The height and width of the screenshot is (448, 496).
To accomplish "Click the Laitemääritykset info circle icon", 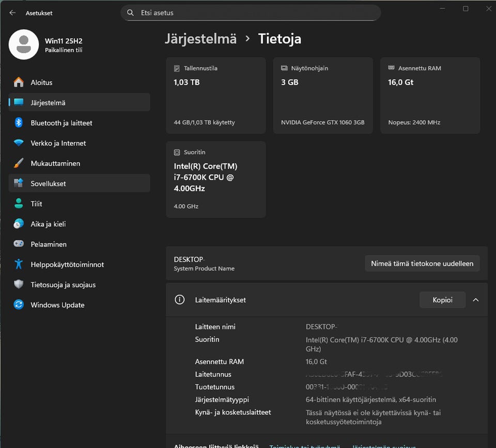I will 180,300.
